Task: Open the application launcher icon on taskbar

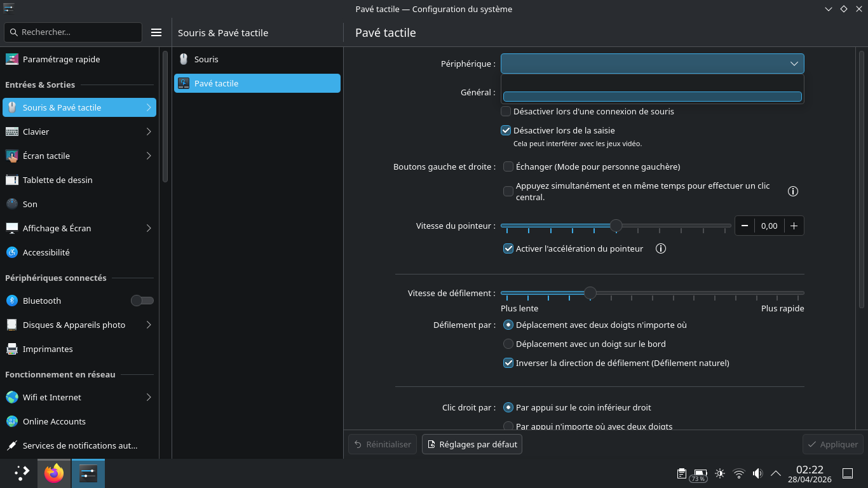Action: tap(22, 473)
